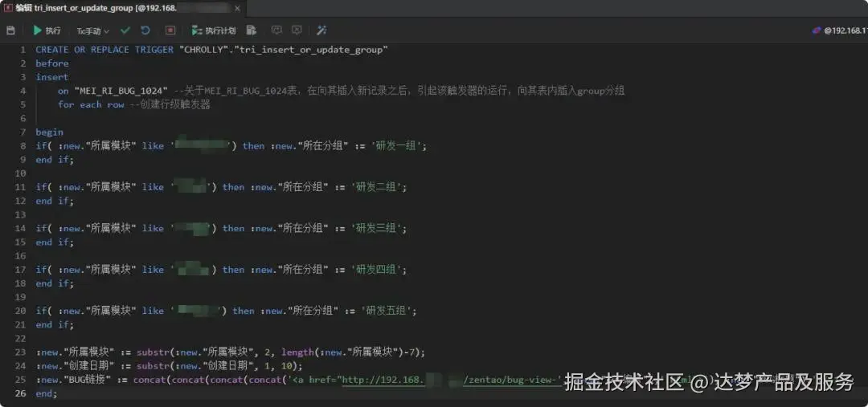Image resolution: width=868 pixels, height=407 pixels.
Task: Click 'end if;' on line 9
Action: [55, 160]
